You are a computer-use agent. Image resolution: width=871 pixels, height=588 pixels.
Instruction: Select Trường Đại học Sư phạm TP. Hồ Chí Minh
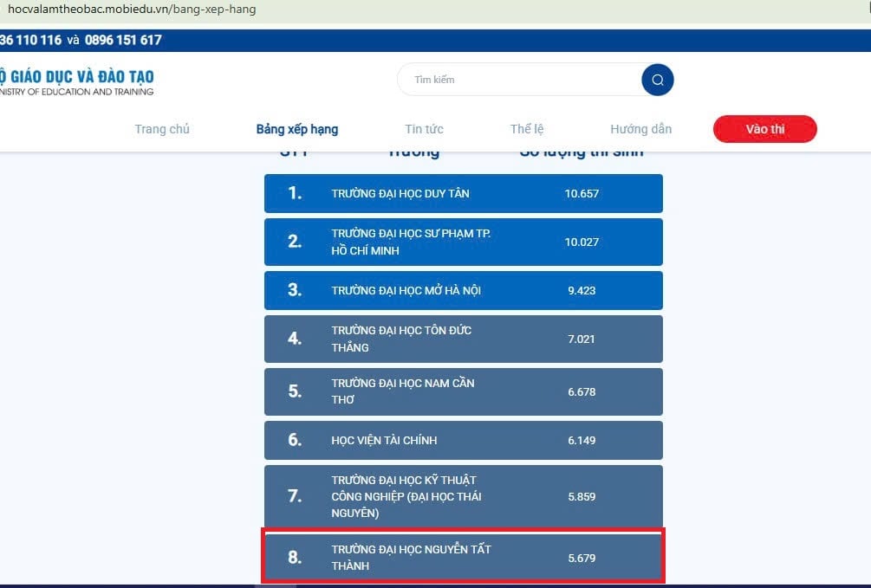[464, 242]
